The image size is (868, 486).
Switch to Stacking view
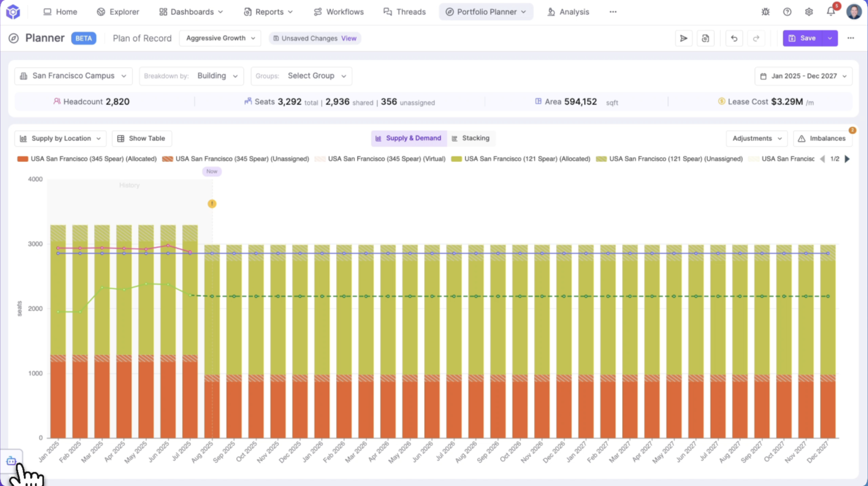point(471,138)
